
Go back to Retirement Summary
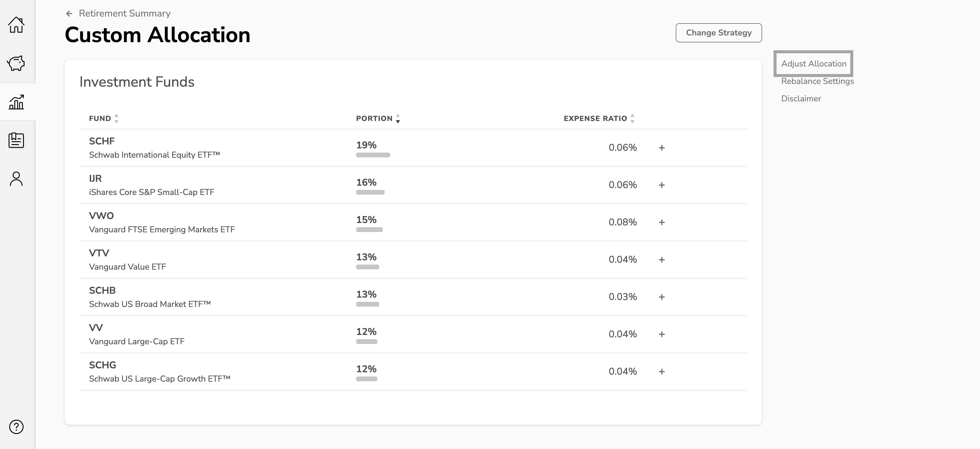coord(124,13)
